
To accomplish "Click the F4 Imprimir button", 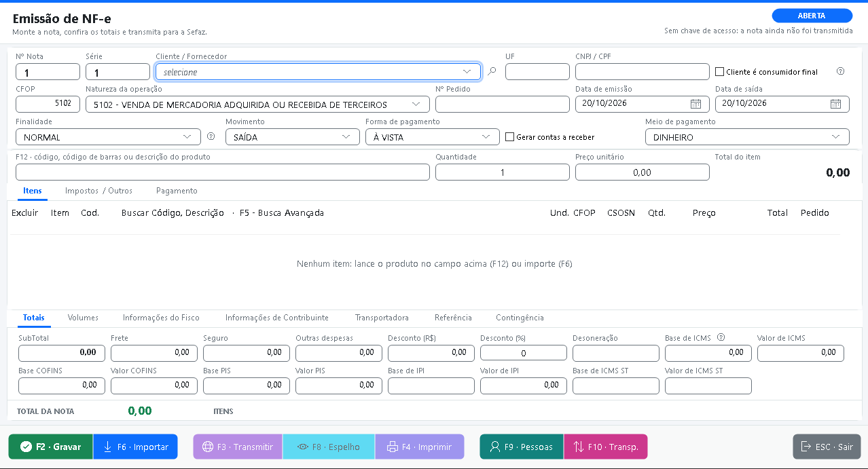I will tap(419, 447).
